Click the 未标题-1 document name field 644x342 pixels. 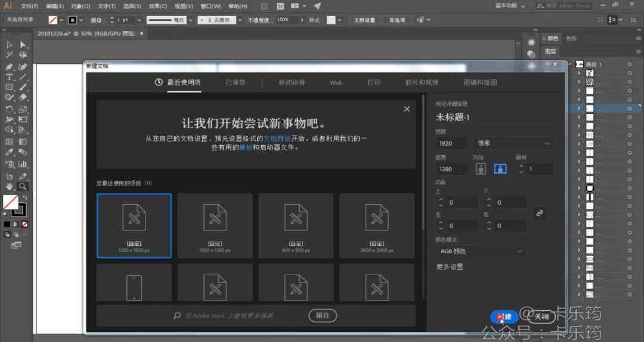494,118
